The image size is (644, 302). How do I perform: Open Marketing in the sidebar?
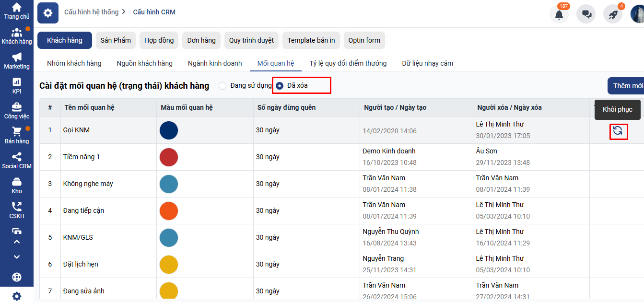coord(17,60)
